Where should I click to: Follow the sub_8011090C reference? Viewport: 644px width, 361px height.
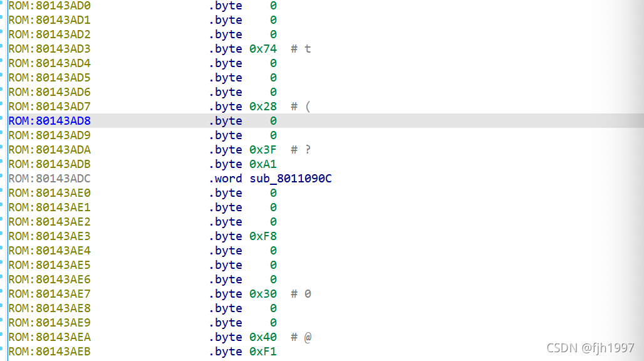291,179
